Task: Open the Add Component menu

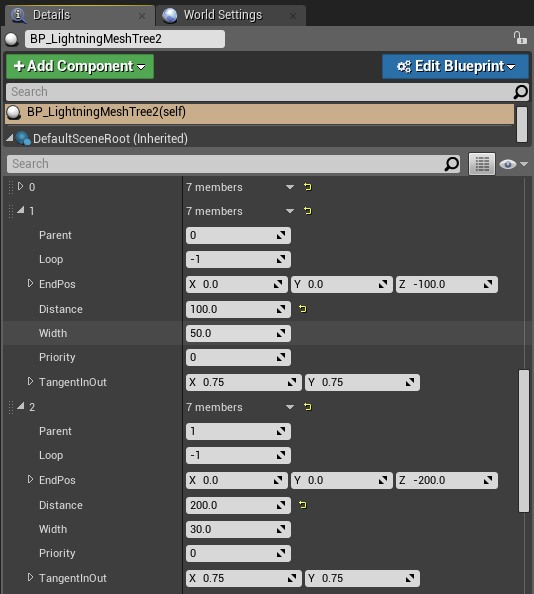Action: click(x=80, y=66)
